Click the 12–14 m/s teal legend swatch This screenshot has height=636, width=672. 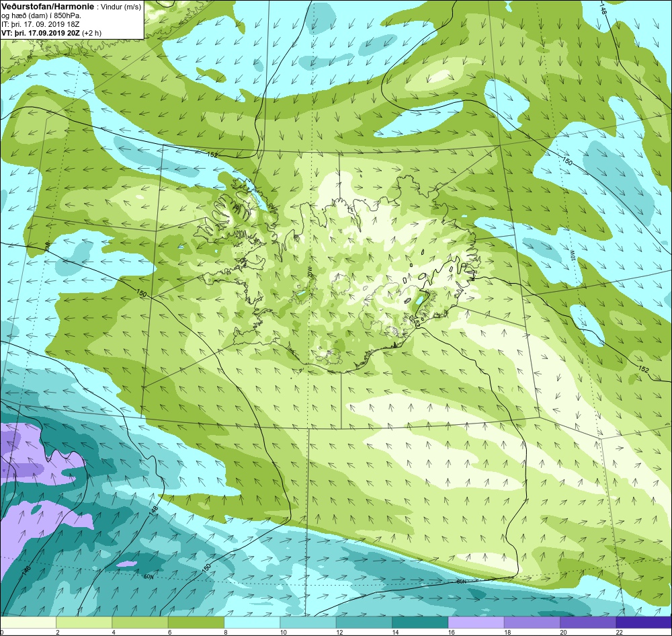coord(364,622)
